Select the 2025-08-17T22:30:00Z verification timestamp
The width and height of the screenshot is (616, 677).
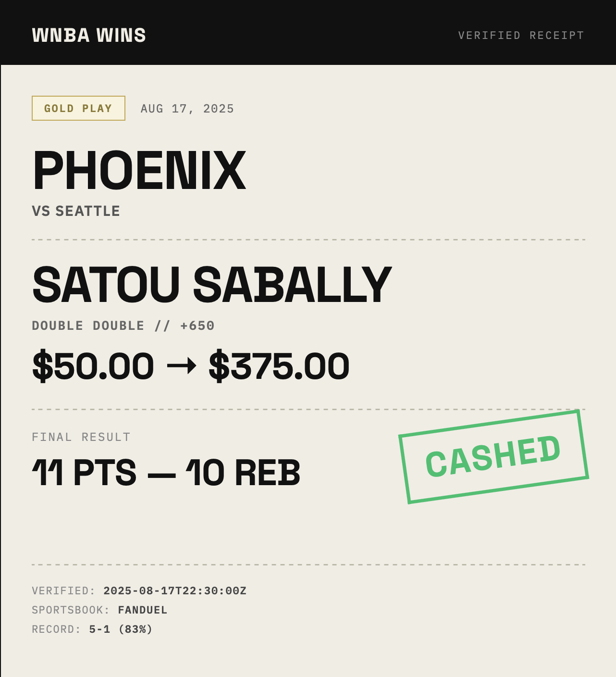(x=175, y=591)
